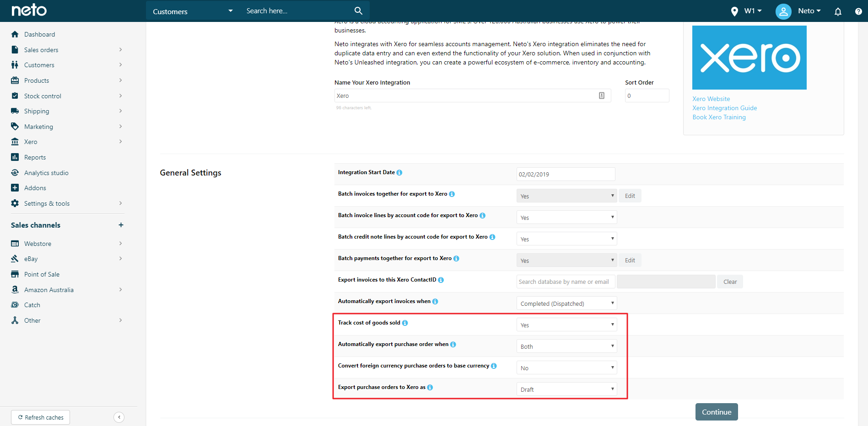
Task: Open Automatically export invoices when dropdown
Action: (x=566, y=303)
